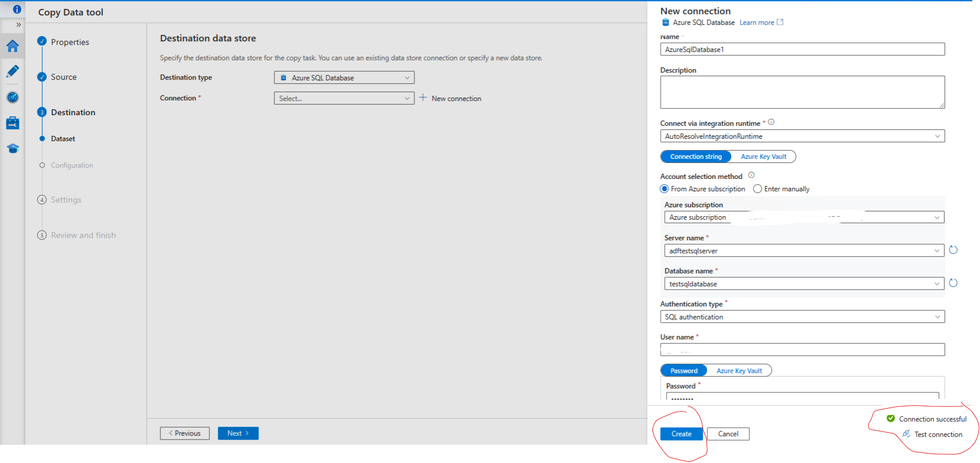
Task: Go to the Settings step
Action: [x=66, y=200]
